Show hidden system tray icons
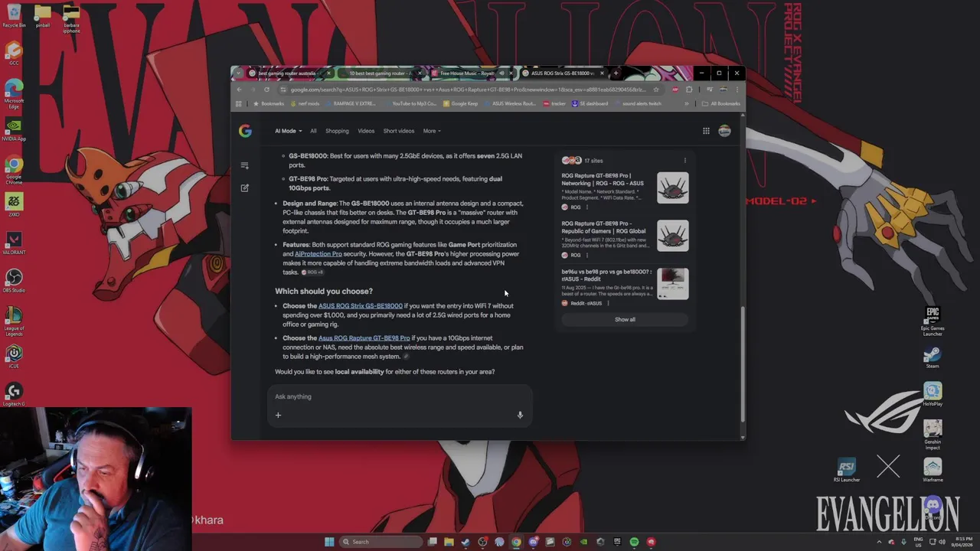980x551 pixels. pyautogui.click(x=879, y=542)
